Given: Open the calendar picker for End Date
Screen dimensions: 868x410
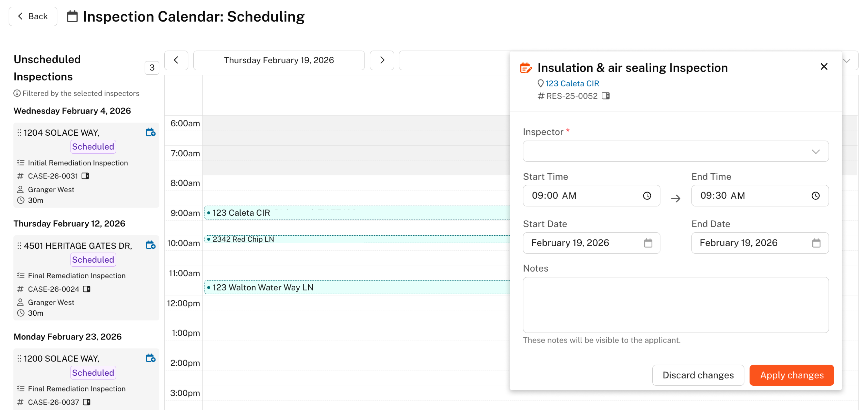Looking at the screenshot, I should coord(816,243).
